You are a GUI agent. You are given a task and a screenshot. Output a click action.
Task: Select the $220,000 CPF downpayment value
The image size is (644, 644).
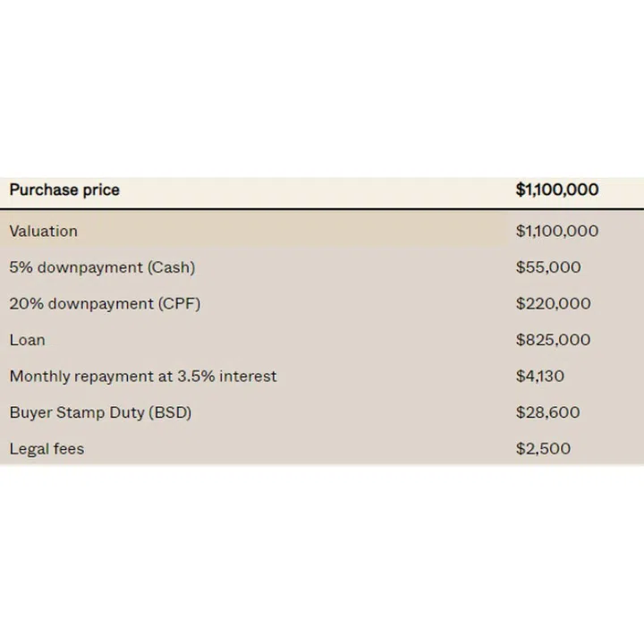click(x=553, y=303)
